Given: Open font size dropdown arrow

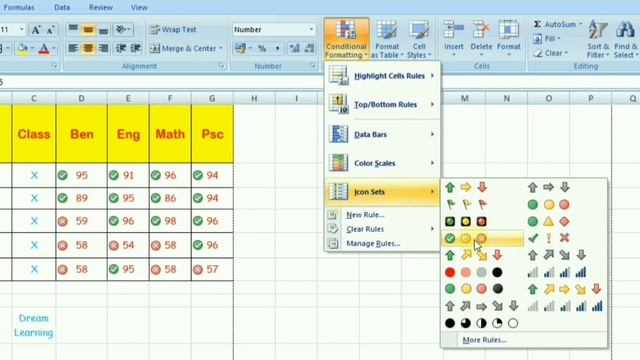Looking at the screenshot, I should (x=22, y=29).
